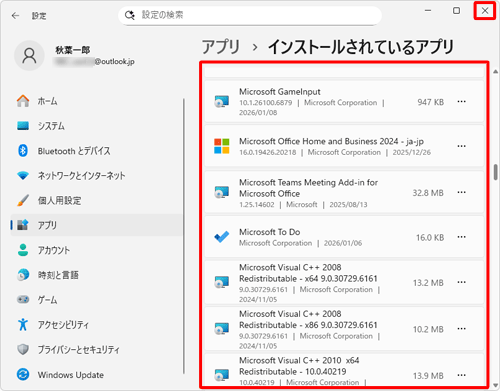Select Microsoft GameInput app name
The width and height of the screenshot is (500, 391).
tap(280, 92)
